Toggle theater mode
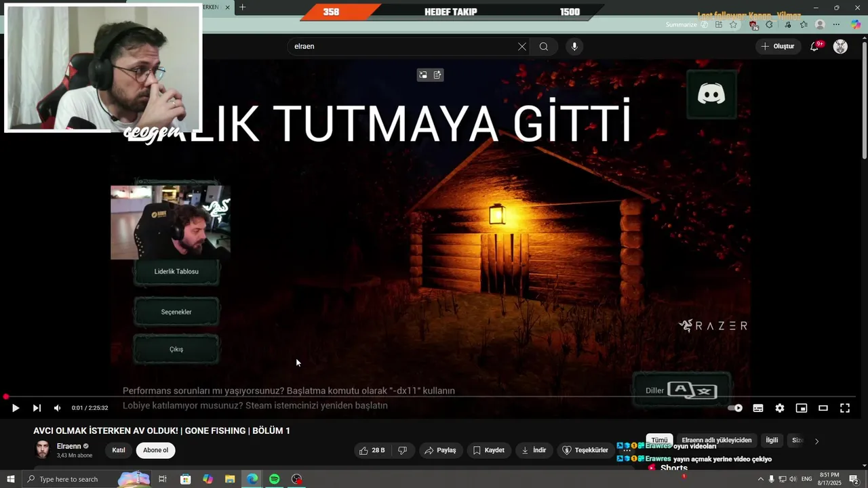The image size is (868, 488). click(x=823, y=408)
